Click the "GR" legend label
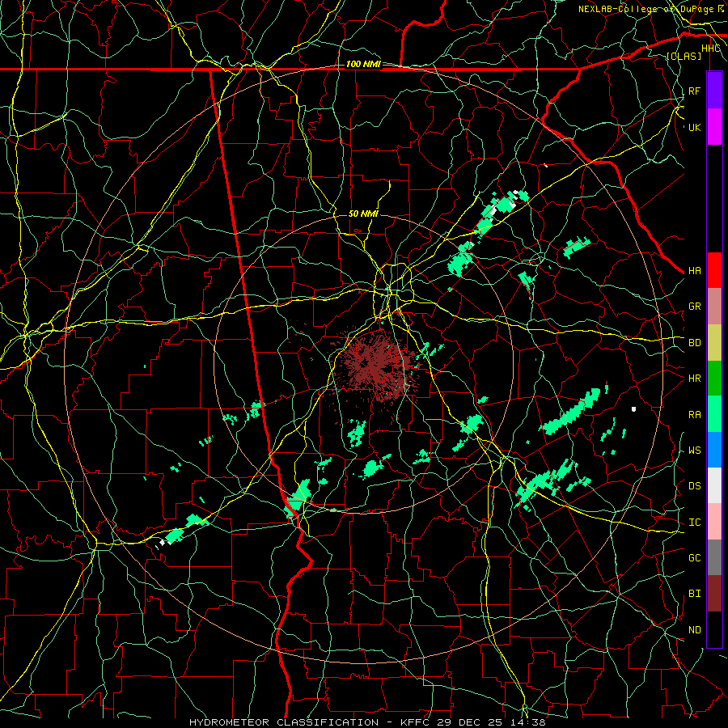This screenshot has width=728, height=728. coord(694,307)
